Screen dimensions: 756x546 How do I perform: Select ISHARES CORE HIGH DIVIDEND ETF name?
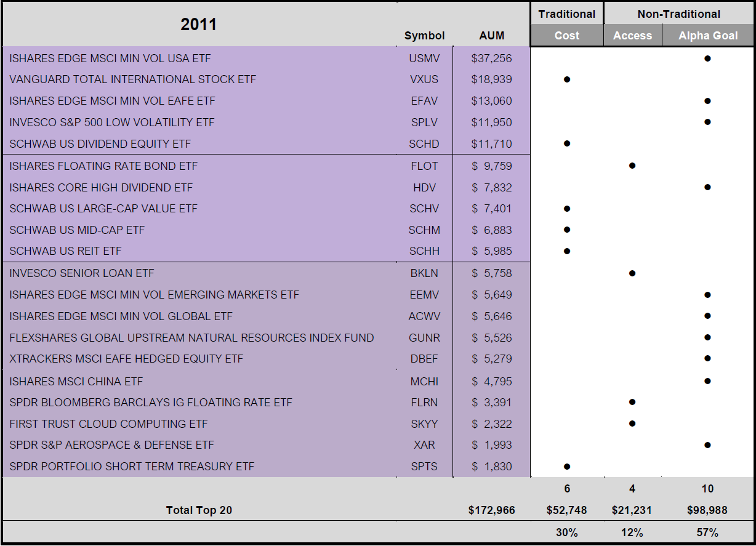coord(101,188)
